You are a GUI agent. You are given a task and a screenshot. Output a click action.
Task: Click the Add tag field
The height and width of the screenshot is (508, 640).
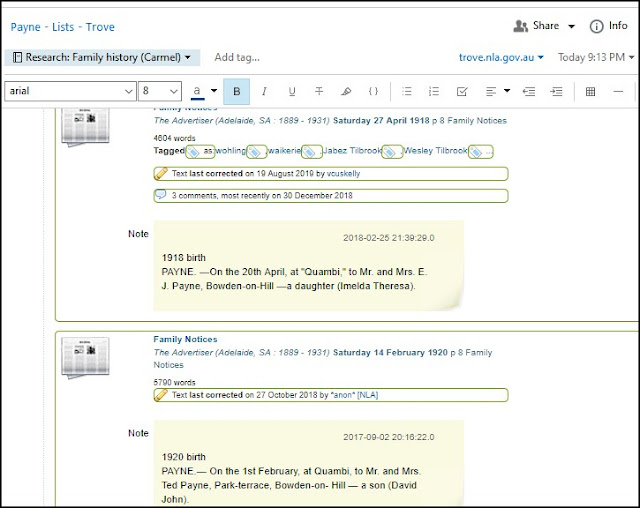237,58
